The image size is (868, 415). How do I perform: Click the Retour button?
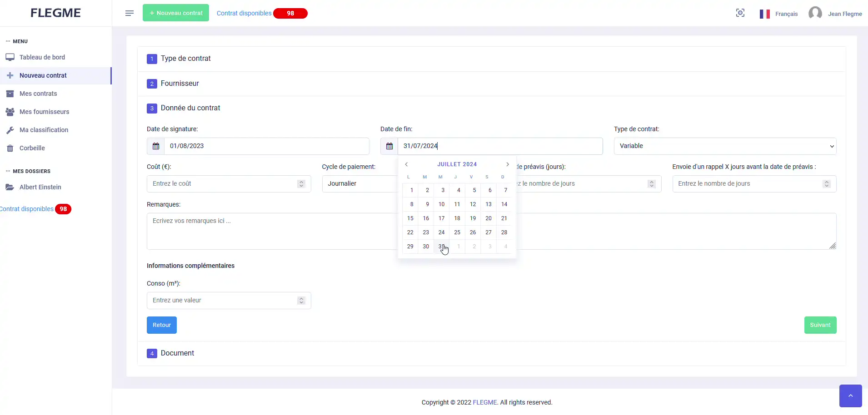162,325
